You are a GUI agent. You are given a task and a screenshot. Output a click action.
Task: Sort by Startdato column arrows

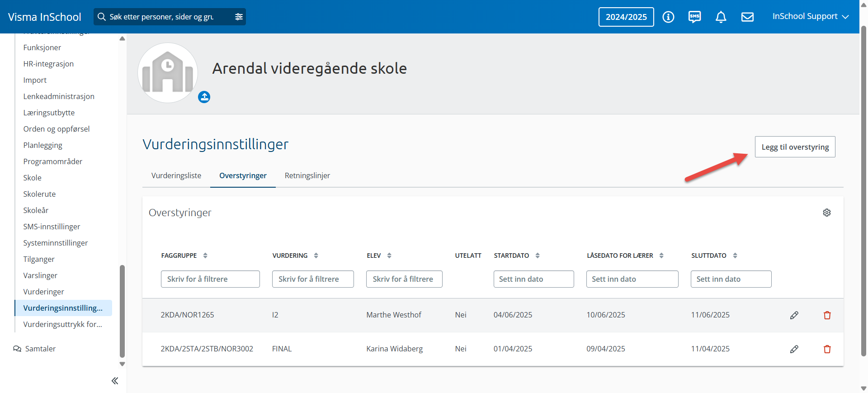pyautogui.click(x=538, y=256)
